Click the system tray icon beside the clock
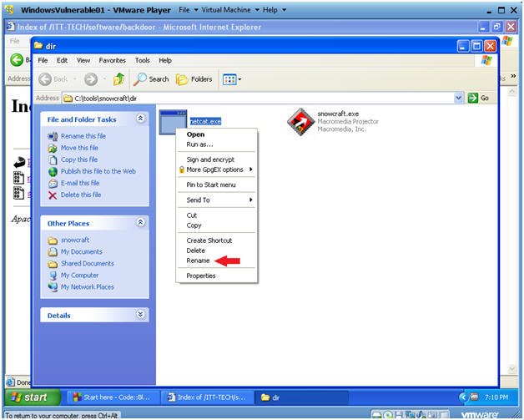 474,397
